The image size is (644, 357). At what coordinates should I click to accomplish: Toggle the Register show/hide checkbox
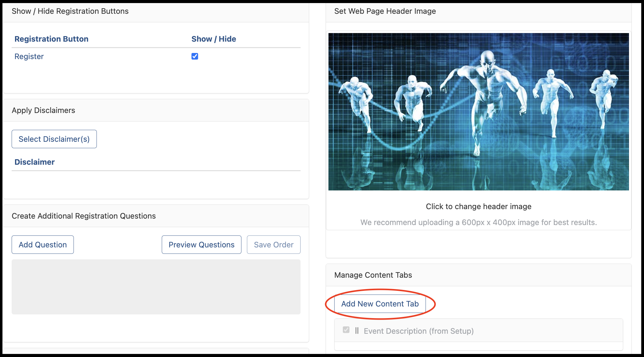[x=195, y=56]
